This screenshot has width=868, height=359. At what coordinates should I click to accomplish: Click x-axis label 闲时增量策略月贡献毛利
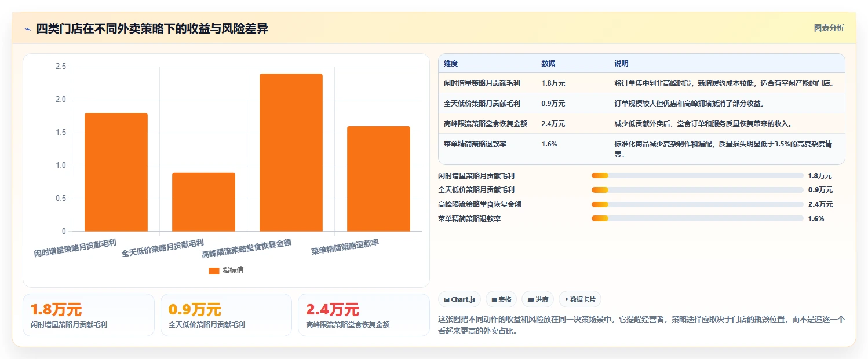[75, 248]
